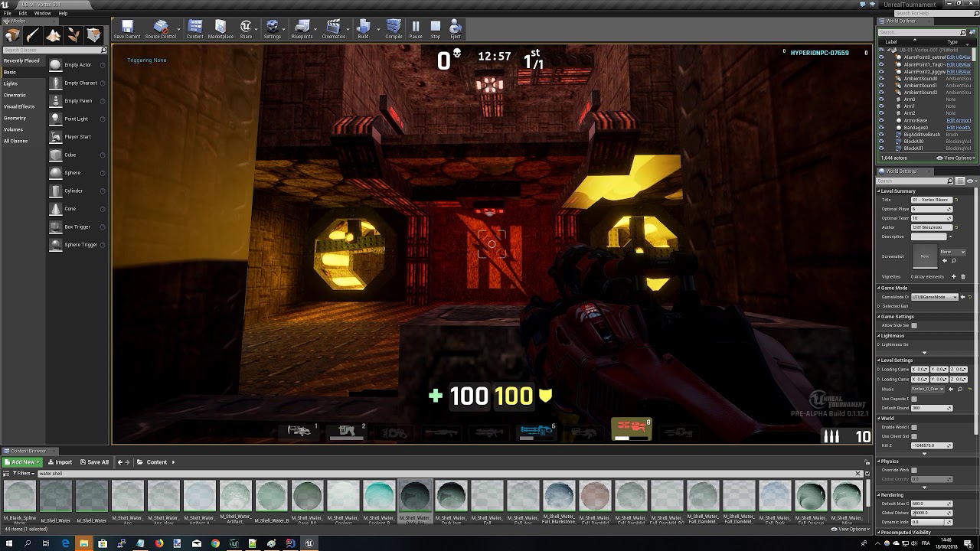980x551 pixels.
Task: Open editor Settings in the toolbar
Action: click(272, 29)
